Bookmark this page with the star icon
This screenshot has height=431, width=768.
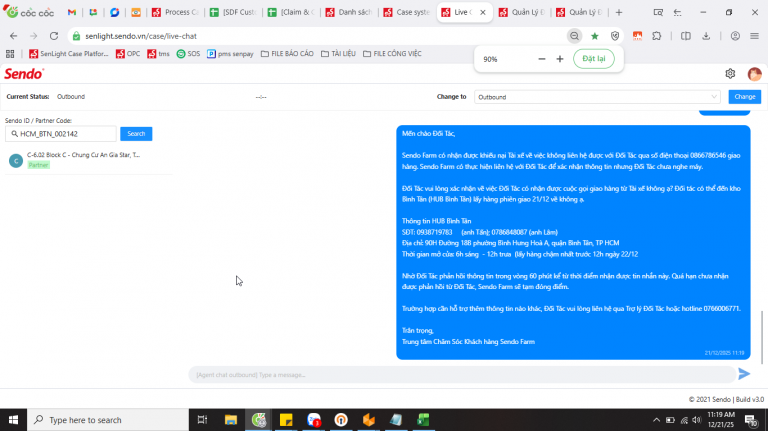pos(595,36)
